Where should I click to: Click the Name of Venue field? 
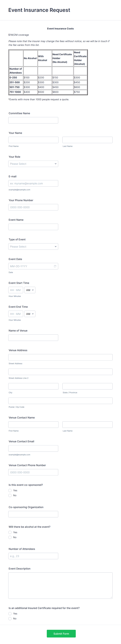pyautogui.click(x=33, y=337)
